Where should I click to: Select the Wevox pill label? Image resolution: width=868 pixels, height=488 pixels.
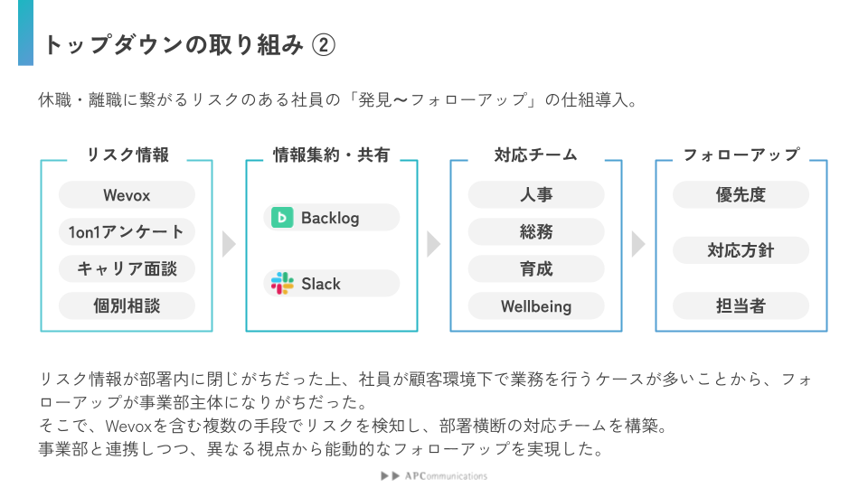pyautogui.click(x=127, y=195)
